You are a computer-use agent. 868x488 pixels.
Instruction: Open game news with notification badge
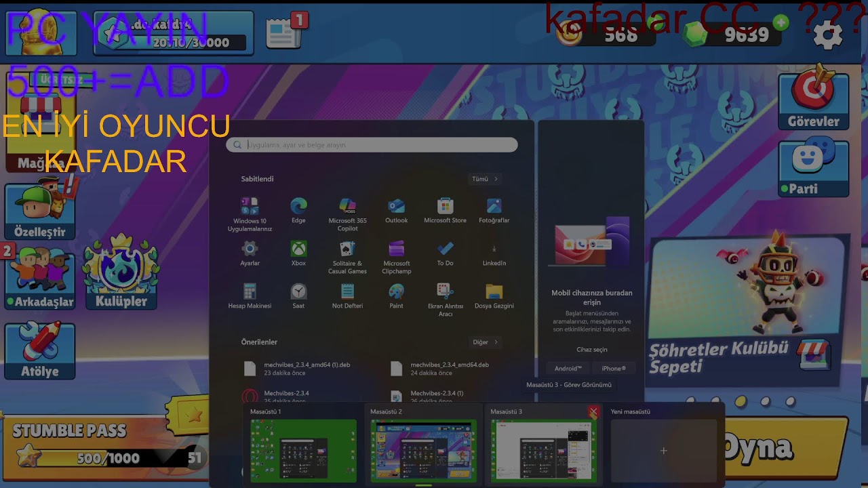coord(285,32)
